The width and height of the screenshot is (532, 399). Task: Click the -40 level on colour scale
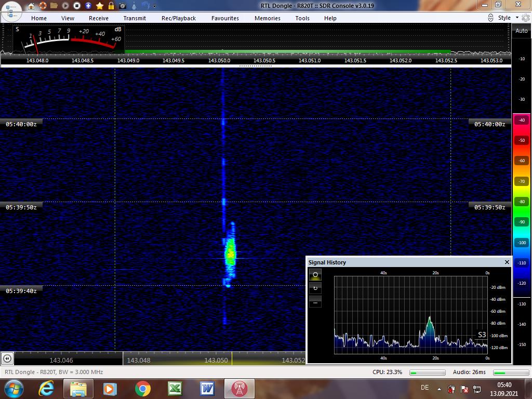click(522, 120)
